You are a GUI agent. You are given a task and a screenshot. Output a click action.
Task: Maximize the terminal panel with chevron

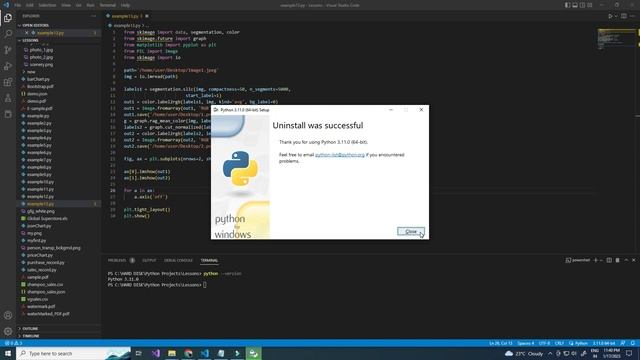click(626, 260)
